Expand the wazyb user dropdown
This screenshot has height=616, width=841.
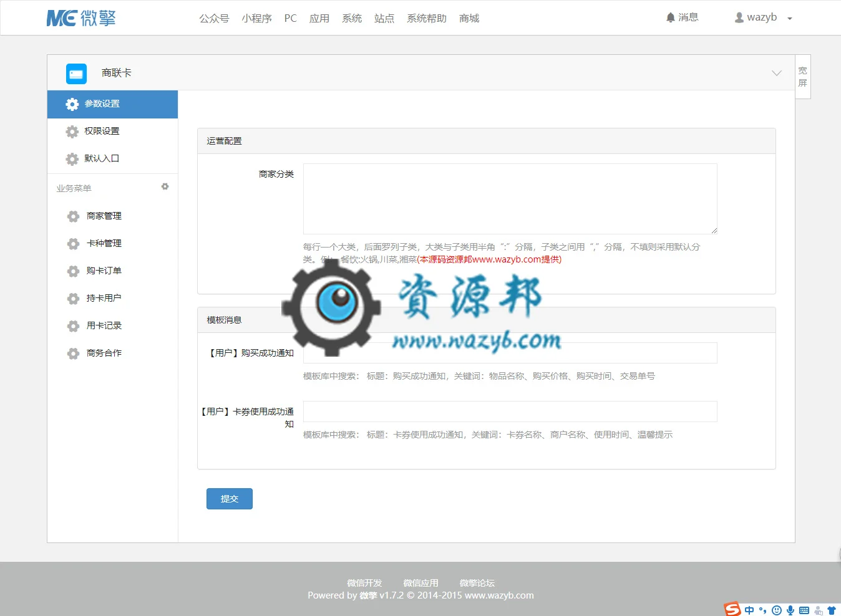pyautogui.click(x=763, y=17)
